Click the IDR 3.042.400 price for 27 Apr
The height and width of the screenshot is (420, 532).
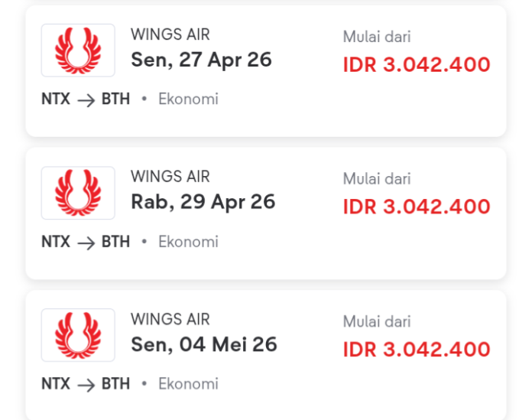416,64
